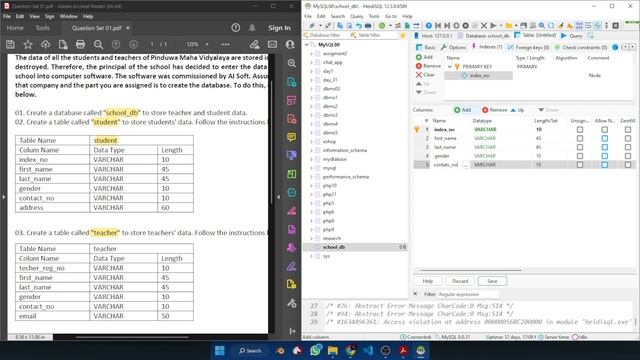Open Visual Studio Code from the taskbar
This screenshot has width=640, height=360.
[368, 350]
